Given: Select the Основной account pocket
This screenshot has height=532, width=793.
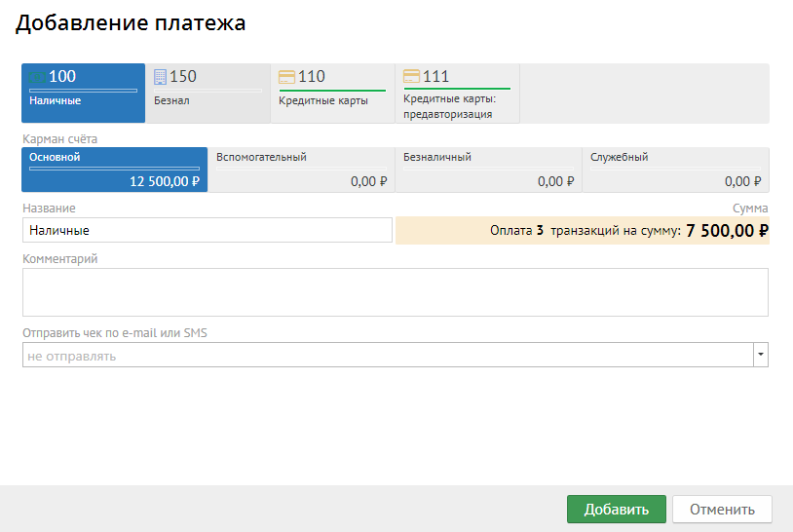Looking at the screenshot, I should 114,170.
